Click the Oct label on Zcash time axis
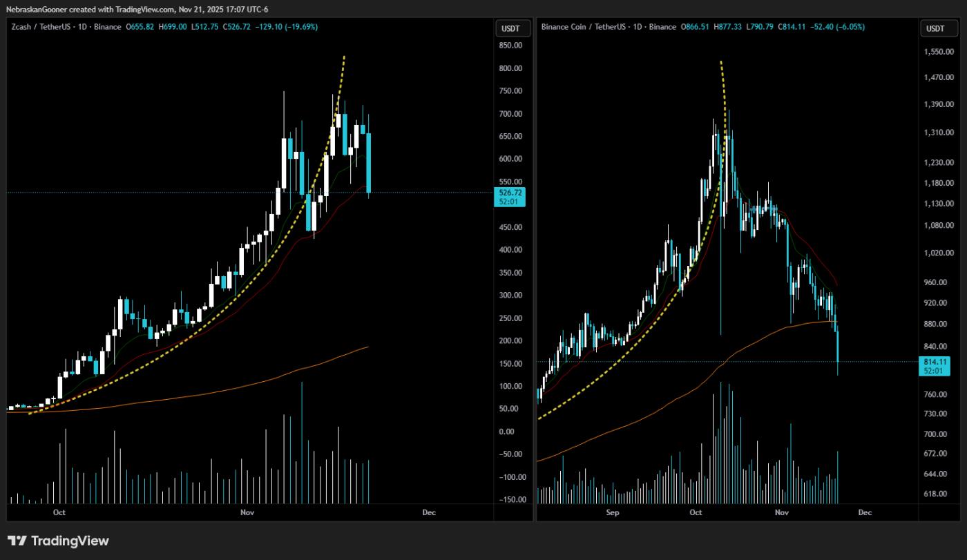Image resolution: width=967 pixels, height=560 pixels. [59, 512]
